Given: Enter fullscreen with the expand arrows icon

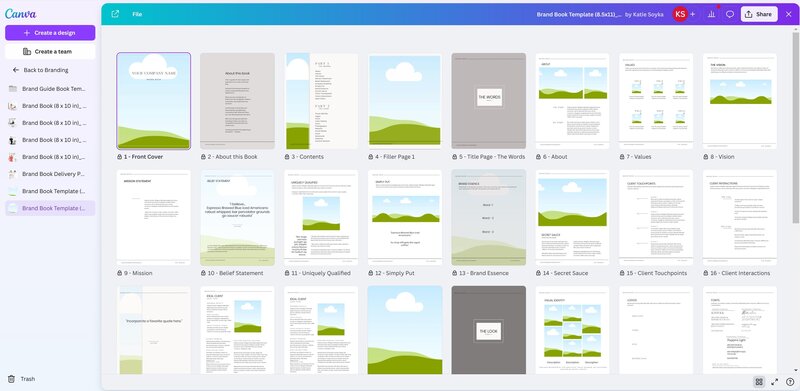Looking at the screenshot, I should tap(774, 382).
